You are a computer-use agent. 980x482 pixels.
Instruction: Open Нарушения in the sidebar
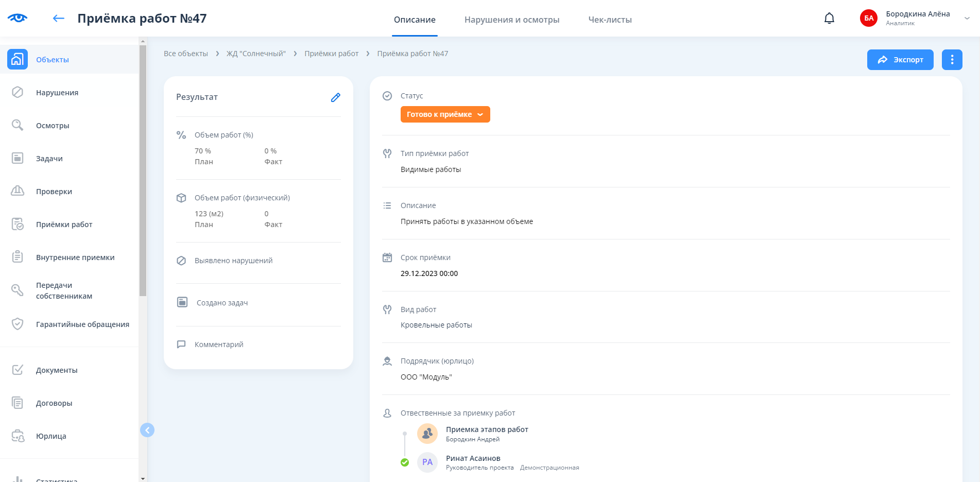(x=57, y=93)
